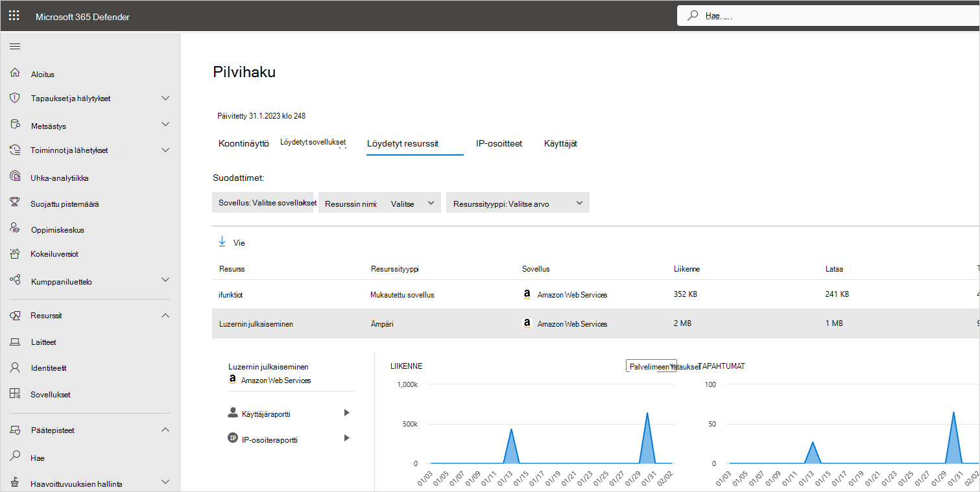Click the Ämpäri resource type cell

(383, 323)
